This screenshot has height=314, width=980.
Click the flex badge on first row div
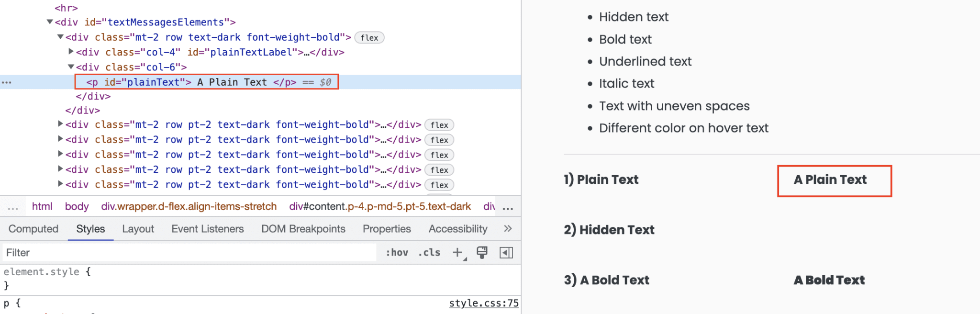369,37
